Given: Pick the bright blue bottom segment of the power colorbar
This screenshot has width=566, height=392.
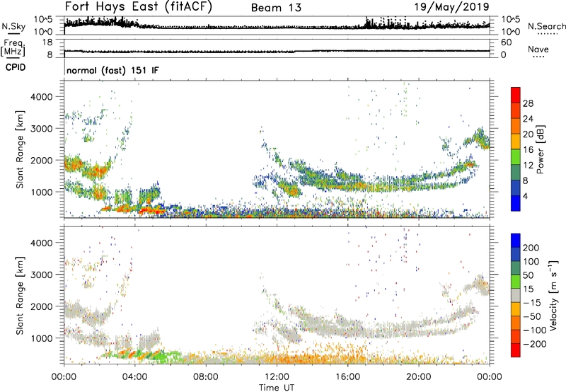Looking at the screenshot, I should coord(516,203).
